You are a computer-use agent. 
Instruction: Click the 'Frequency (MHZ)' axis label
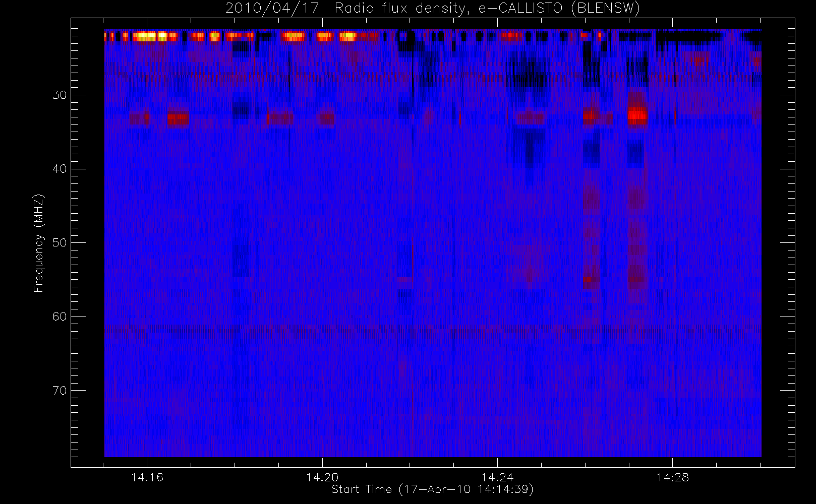(39, 243)
